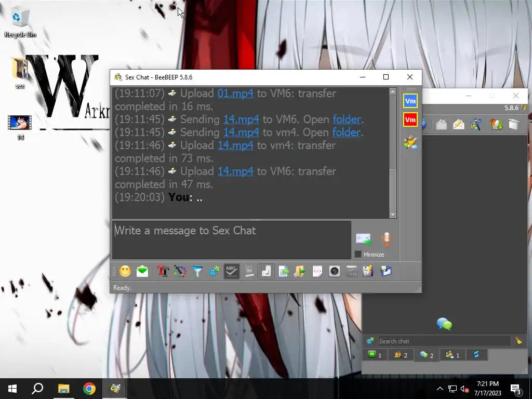Click the BeeBEEP 5.8.6 version logo icon

point(524,108)
